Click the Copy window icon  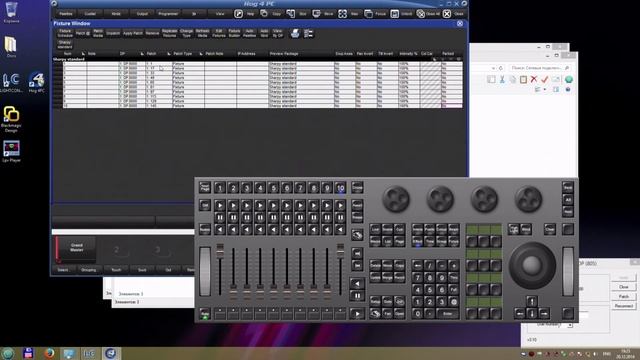[x=264, y=14]
